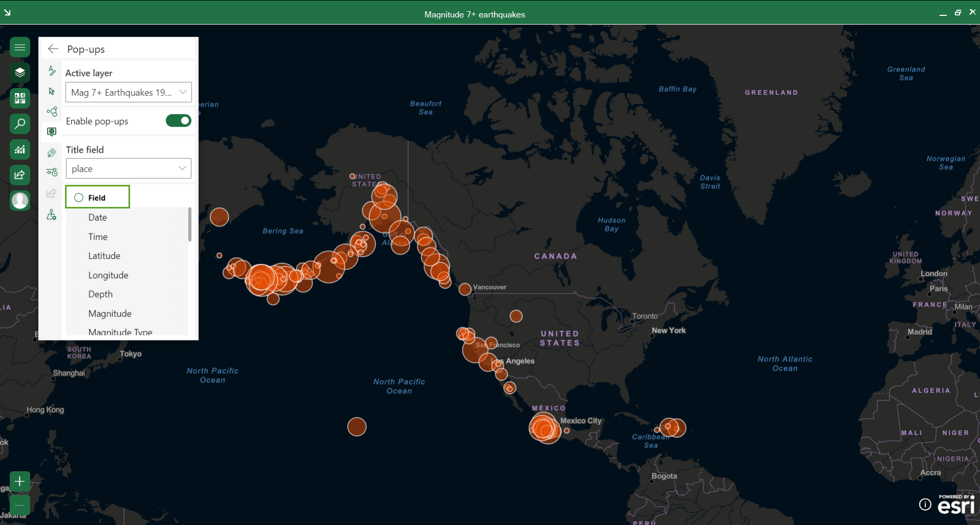The image size is (980, 525).
Task: Open the user profile avatar
Action: [x=20, y=201]
